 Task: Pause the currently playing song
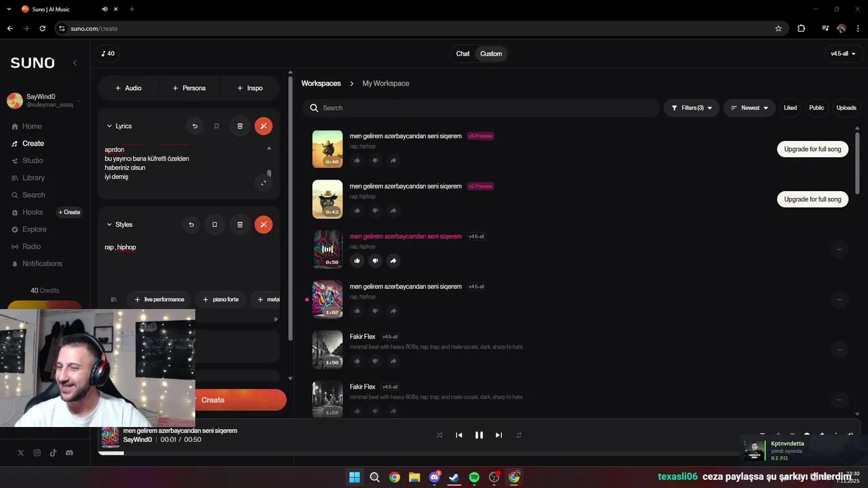point(479,435)
